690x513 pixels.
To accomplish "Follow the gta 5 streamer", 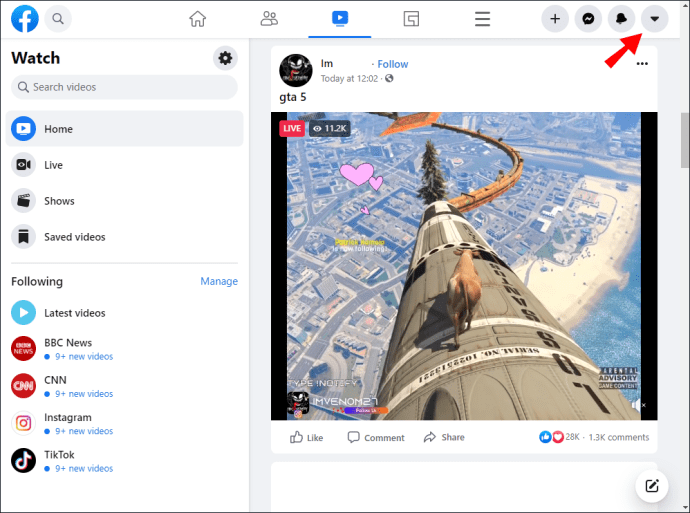I will click(x=393, y=64).
